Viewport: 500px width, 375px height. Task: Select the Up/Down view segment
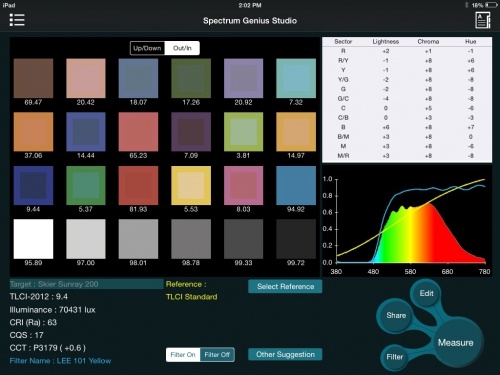point(147,48)
